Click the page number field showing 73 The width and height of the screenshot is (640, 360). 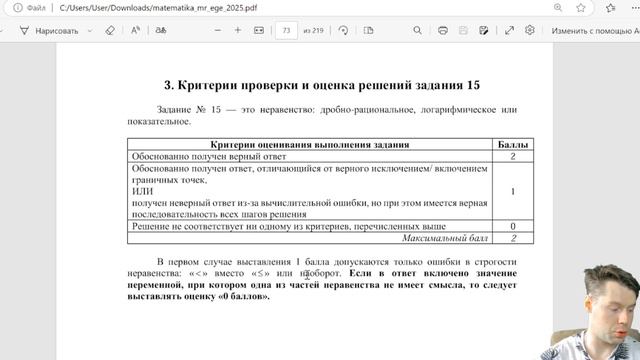286,31
